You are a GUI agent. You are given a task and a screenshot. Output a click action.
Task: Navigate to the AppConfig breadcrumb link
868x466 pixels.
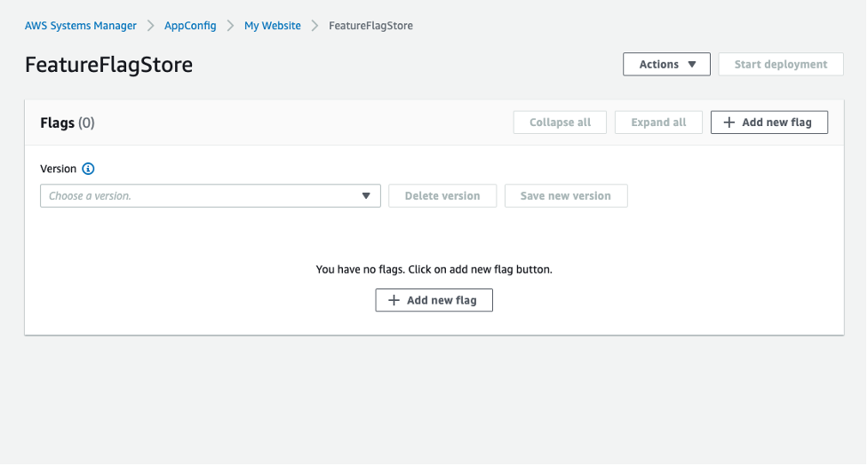click(190, 26)
